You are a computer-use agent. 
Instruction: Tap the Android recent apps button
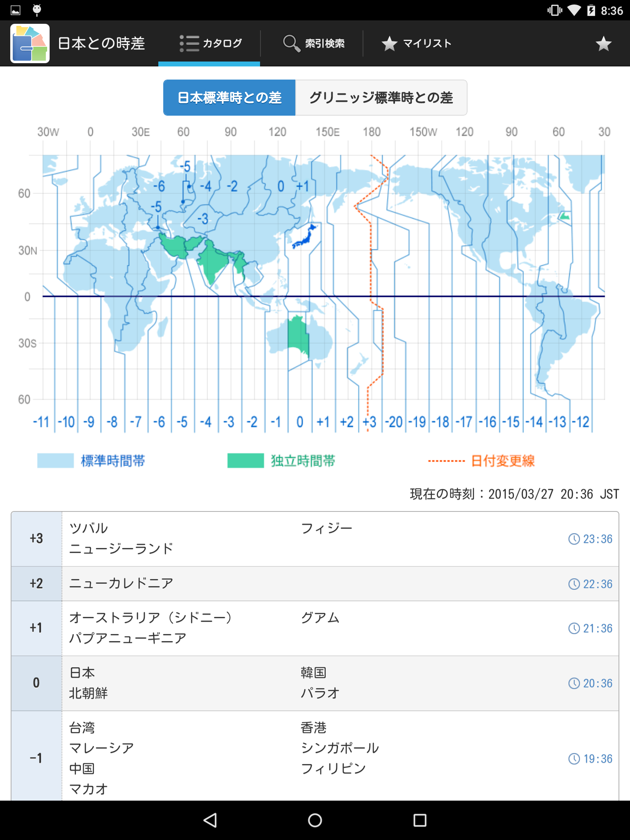click(x=420, y=820)
